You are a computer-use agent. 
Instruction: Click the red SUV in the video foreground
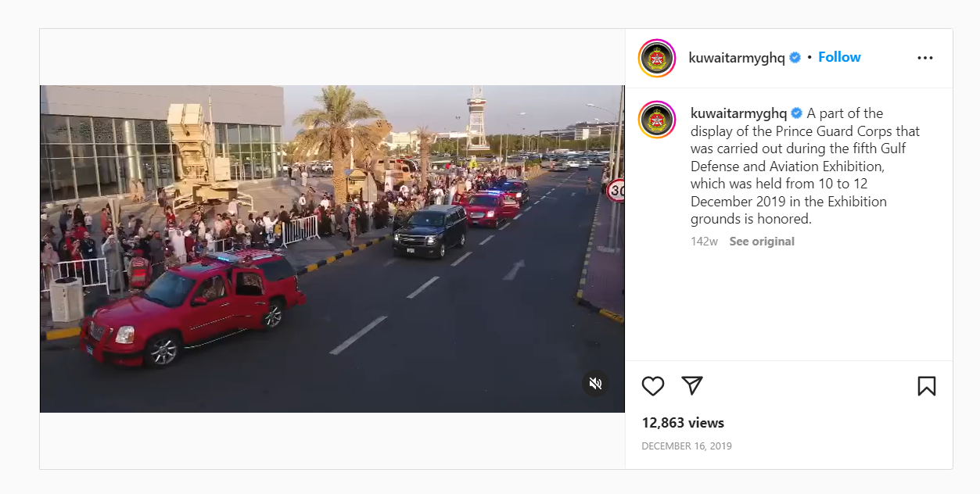192,306
